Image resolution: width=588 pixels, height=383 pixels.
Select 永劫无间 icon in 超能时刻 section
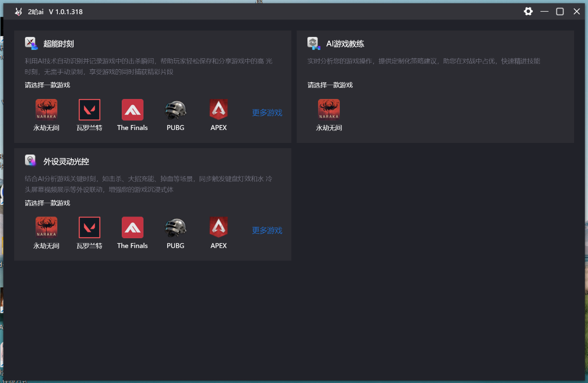[46, 110]
